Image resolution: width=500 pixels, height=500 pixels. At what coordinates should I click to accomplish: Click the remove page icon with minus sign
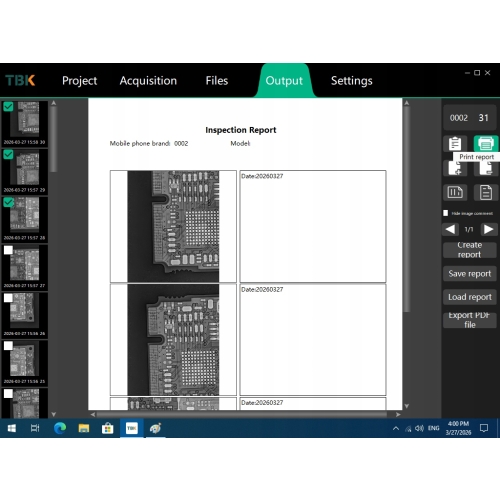486,168
